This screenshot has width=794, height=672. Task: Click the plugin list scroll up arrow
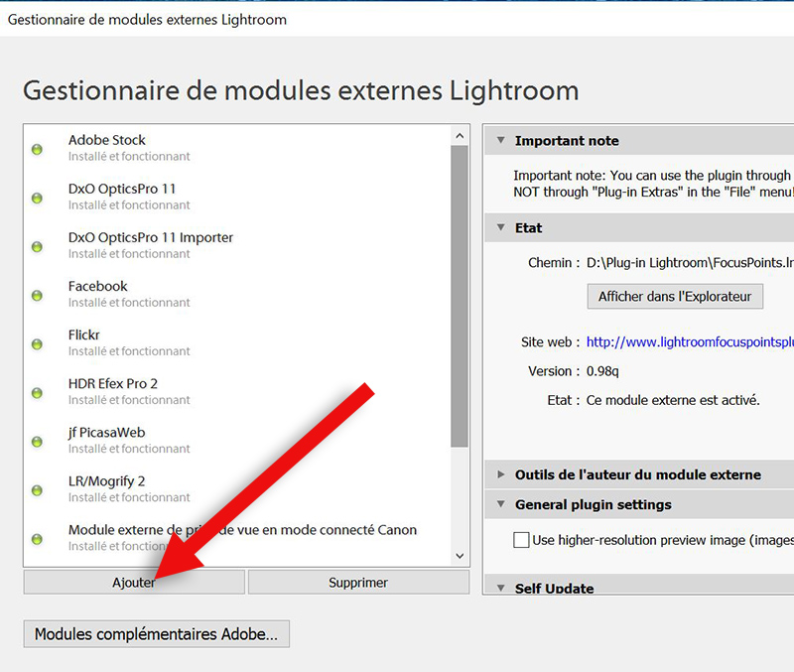point(460,136)
